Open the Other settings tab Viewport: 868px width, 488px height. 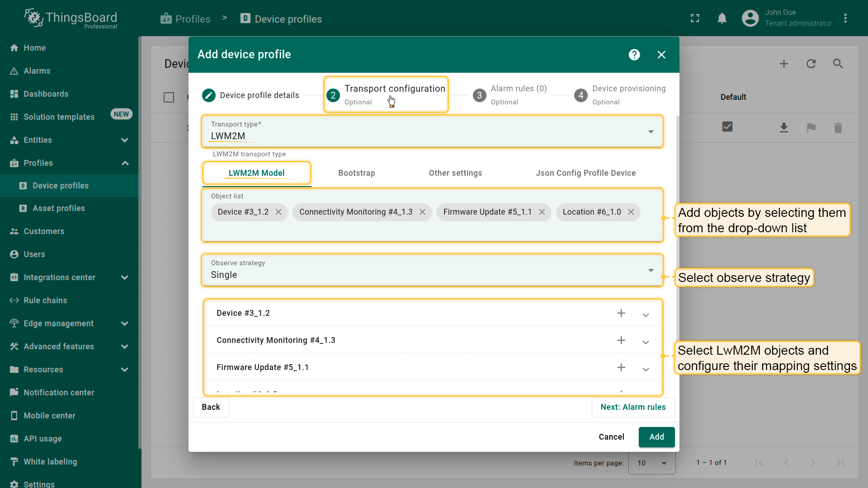(x=455, y=173)
